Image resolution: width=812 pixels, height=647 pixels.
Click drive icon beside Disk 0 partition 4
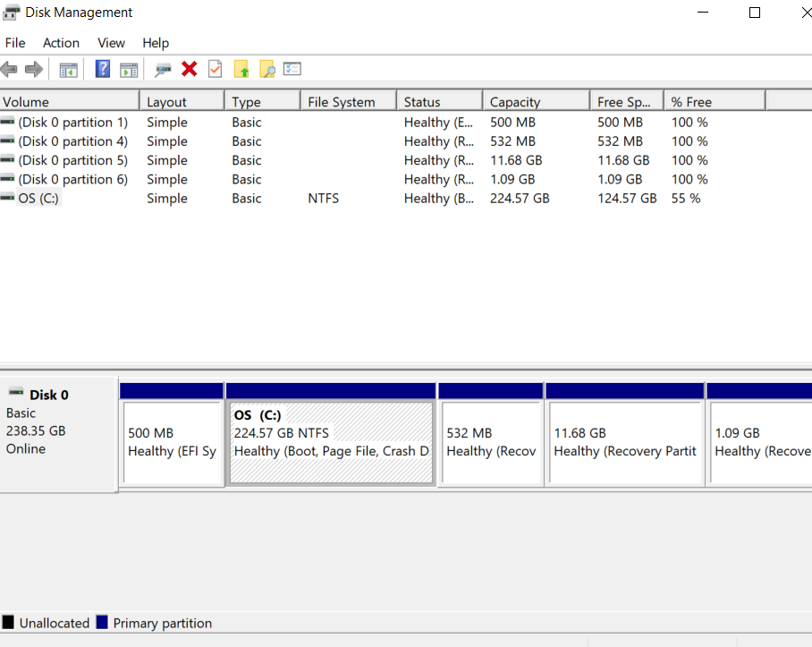[x=7, y=140]
